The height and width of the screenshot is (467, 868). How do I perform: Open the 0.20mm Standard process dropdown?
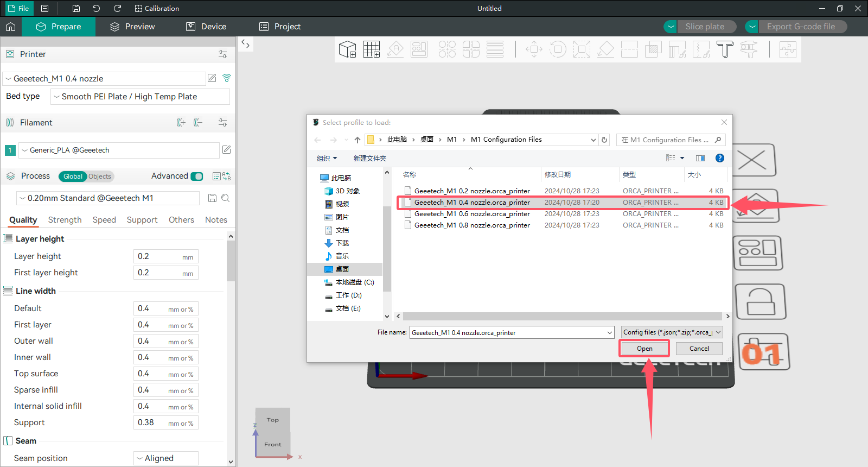coord(108,198)
